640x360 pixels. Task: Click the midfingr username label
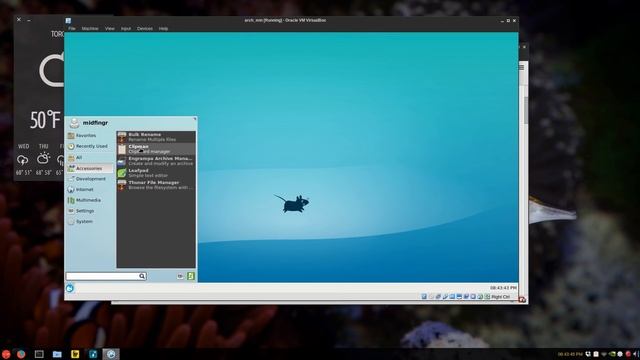(95, 123)
